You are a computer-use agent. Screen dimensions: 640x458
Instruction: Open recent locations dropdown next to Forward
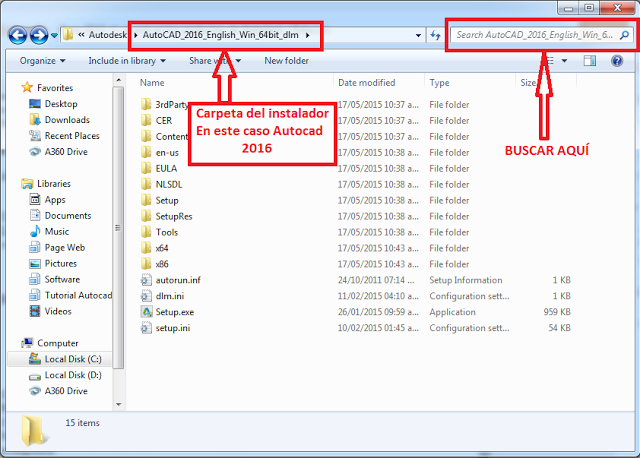pos(54,36)
